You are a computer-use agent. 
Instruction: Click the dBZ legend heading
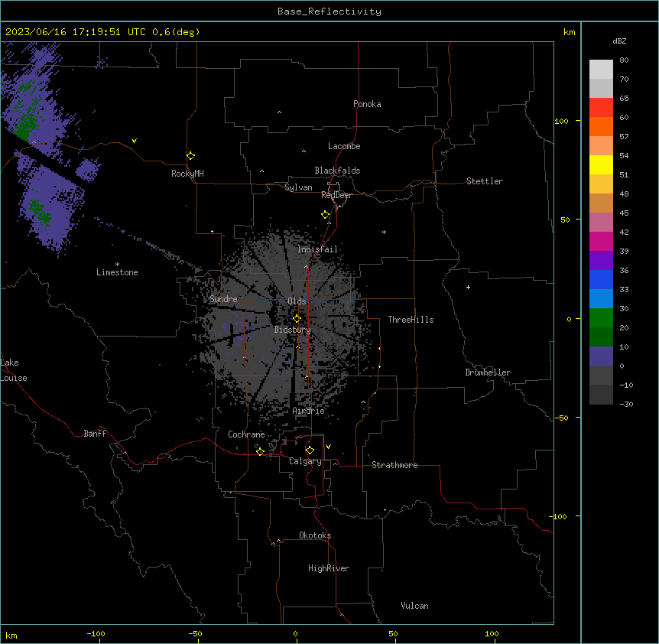(619, 41)
